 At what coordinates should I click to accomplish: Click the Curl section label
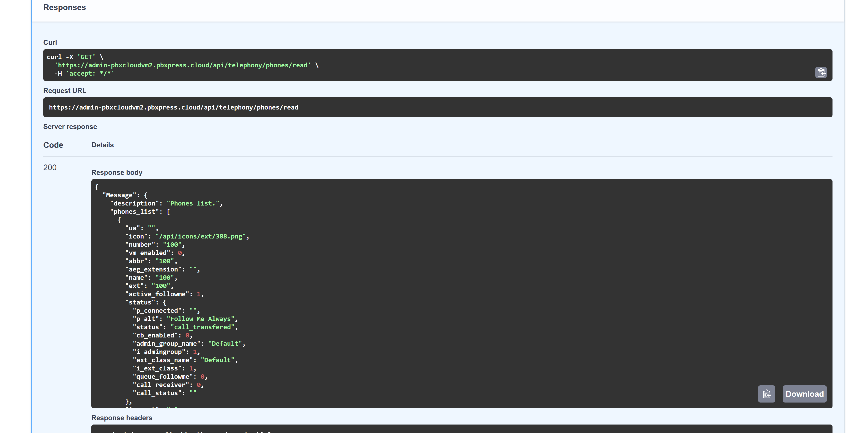click(x=50, y=42)
